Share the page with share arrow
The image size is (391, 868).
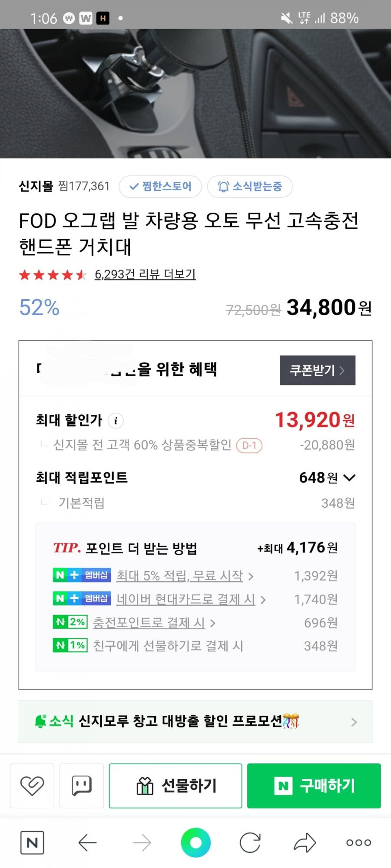tap(305, 843)
